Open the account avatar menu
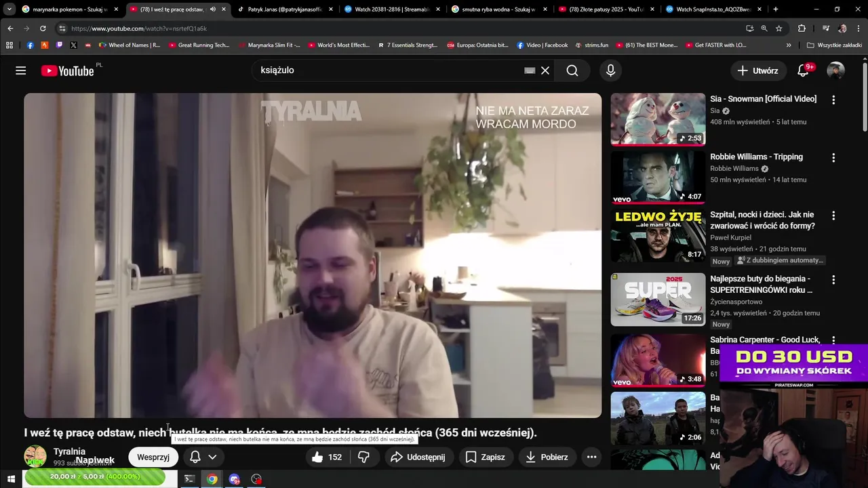 click(835, 70)
